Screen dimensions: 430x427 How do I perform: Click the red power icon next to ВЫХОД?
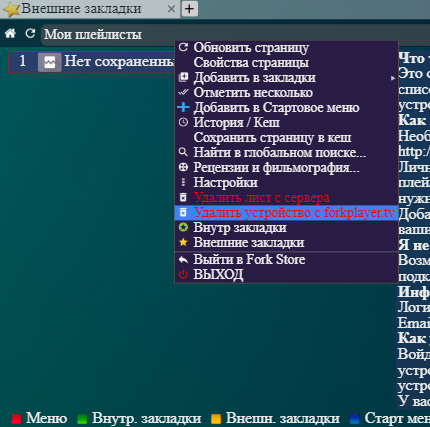pos(183,274)
